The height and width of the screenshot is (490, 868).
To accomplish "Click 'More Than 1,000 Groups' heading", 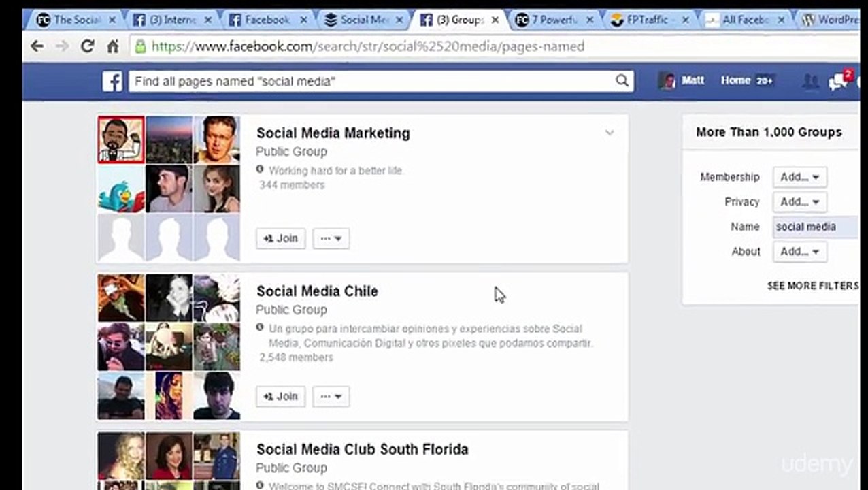I will pos(769,132).
